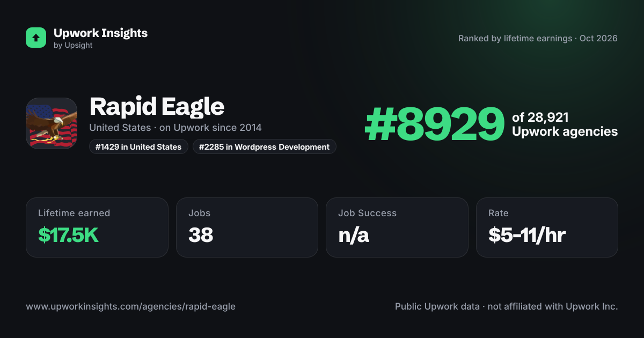This screenshot has height=338, width=644.
Task: Click the Upwork Insights title
Action: pos(100,33)
